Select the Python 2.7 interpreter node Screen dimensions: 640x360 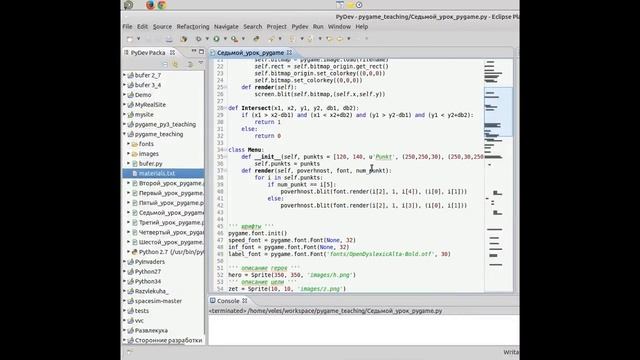point(171,252)
